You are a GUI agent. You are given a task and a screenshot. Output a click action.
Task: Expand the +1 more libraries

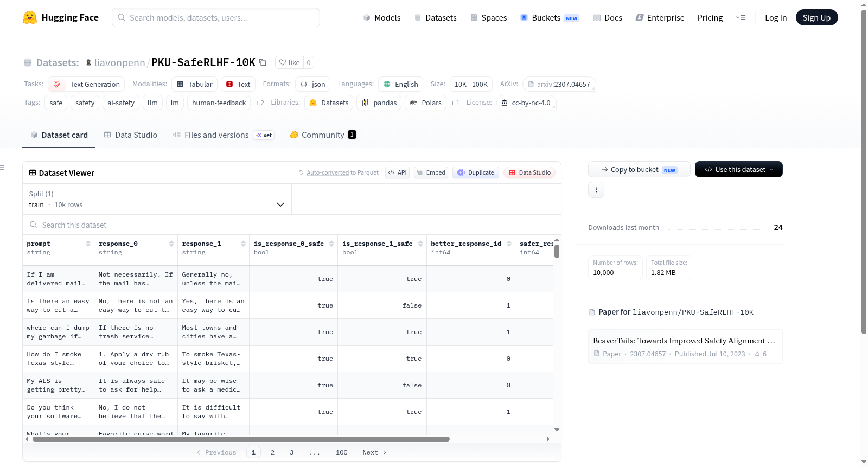click(455, 103)
